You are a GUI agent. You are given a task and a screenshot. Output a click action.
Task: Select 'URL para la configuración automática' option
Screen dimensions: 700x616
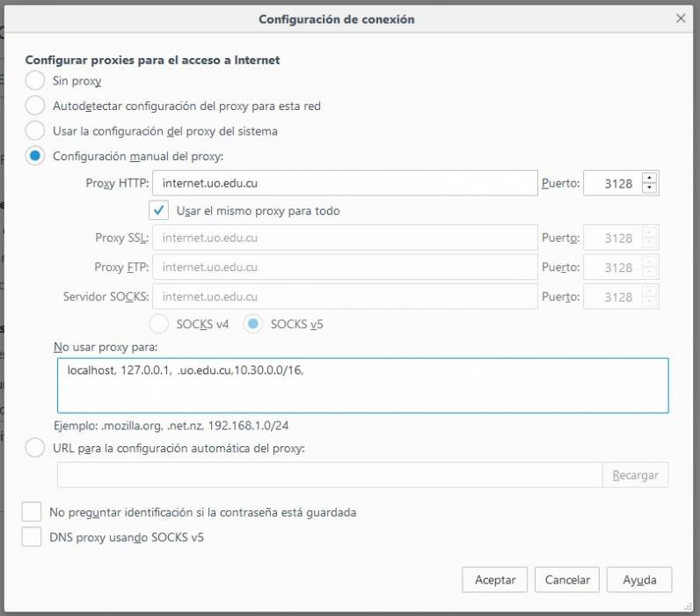[35, 449]
